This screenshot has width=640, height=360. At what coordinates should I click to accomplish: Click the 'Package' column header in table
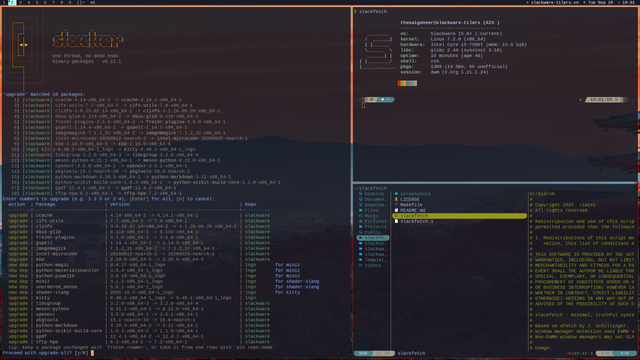[x=45, y=204]
